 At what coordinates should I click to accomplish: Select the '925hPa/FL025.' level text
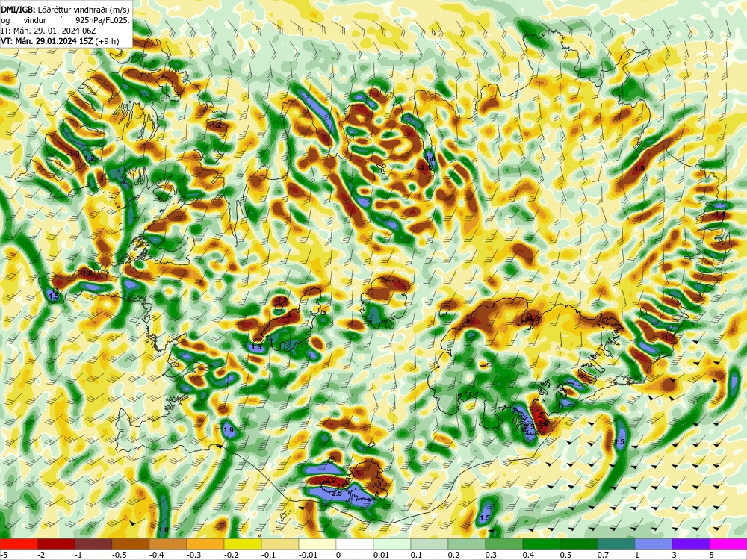pyautogui.click(x=102, y=20)
